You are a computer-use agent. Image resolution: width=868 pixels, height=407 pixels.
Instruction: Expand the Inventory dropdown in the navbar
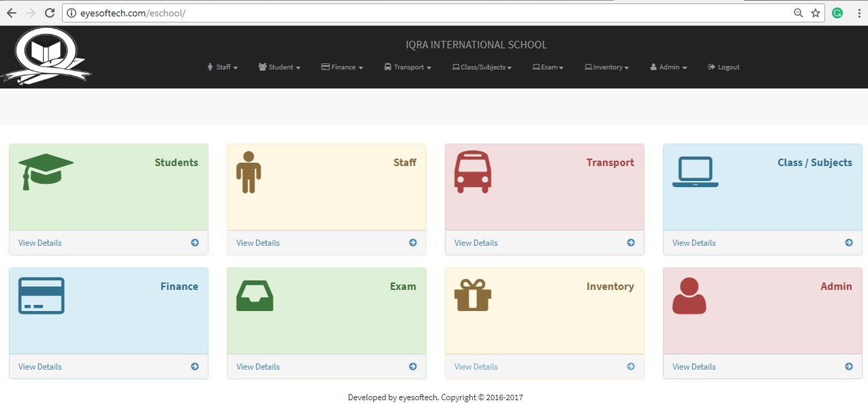(606, 67)
